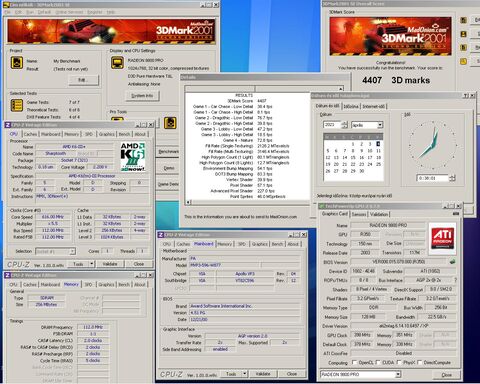This screenshot has width=480, height=384.
Task: Click the System Info button in 3DMark
Action: point(142,96)
